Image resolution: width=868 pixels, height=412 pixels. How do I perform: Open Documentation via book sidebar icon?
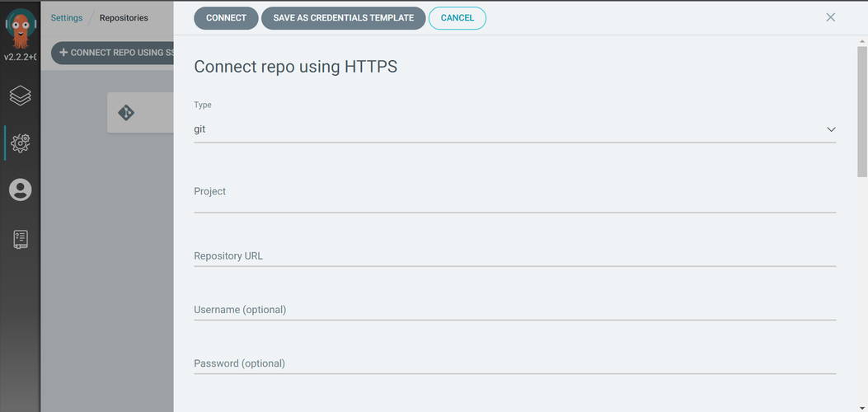(21, 239)
